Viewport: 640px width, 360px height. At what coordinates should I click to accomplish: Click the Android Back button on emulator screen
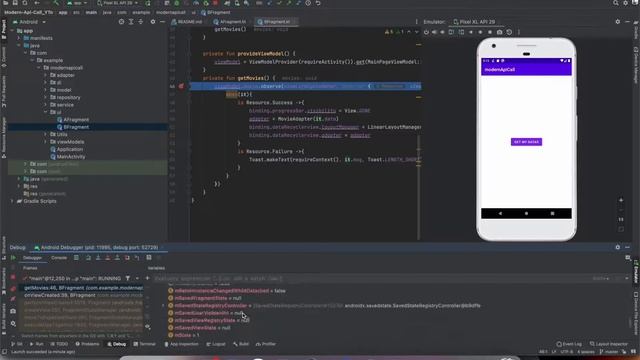pyautogui.click(x=500, y=213)
